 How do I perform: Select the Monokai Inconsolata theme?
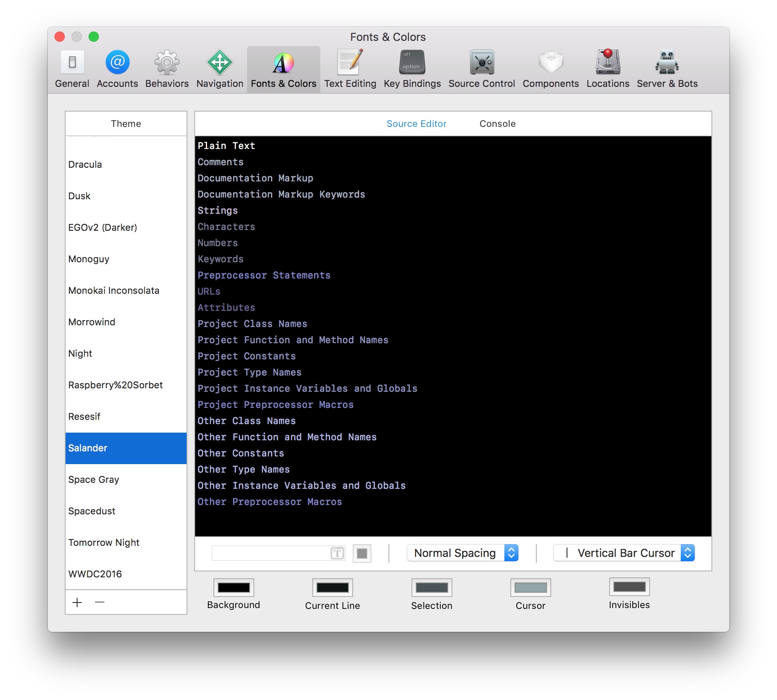(x=126, y=291)
